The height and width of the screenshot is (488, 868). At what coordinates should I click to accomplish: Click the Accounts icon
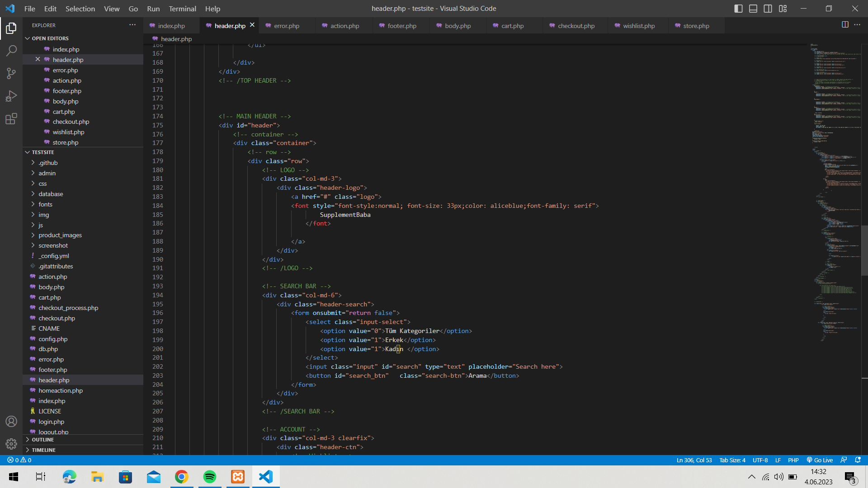pyautogui.click(x=11, y=421)
